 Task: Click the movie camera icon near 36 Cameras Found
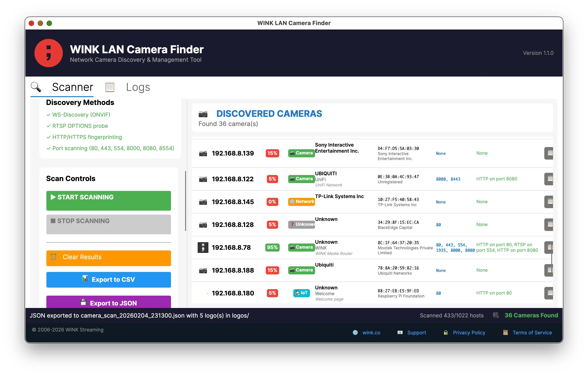point(496,315)
